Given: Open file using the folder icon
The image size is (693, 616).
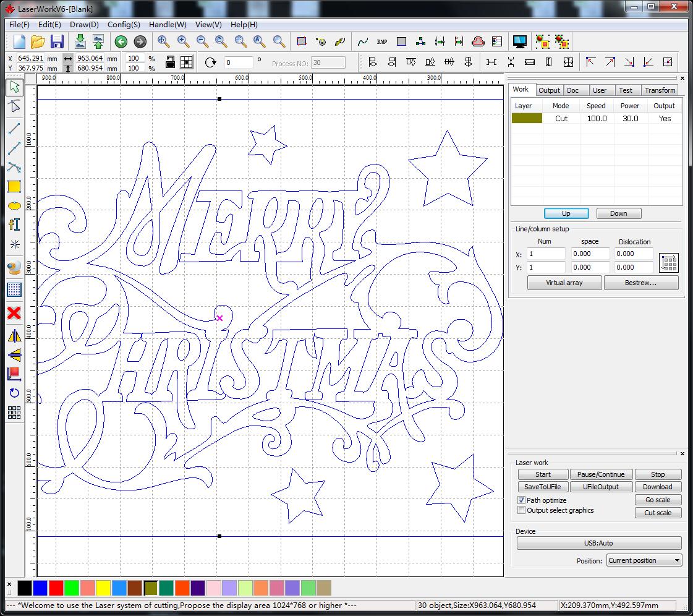Looking at the screenshot, I should click(38, 41).
